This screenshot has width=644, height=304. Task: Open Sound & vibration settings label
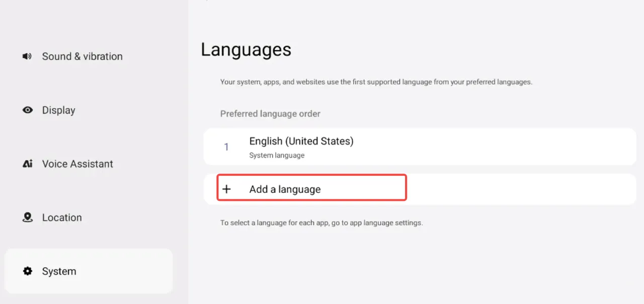[82, 56]
